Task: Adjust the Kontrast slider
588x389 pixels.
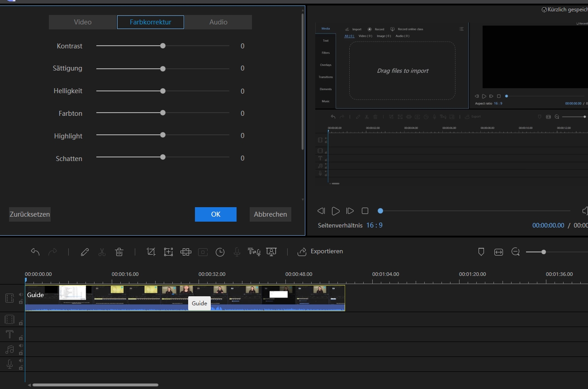Action: (163, 46)
